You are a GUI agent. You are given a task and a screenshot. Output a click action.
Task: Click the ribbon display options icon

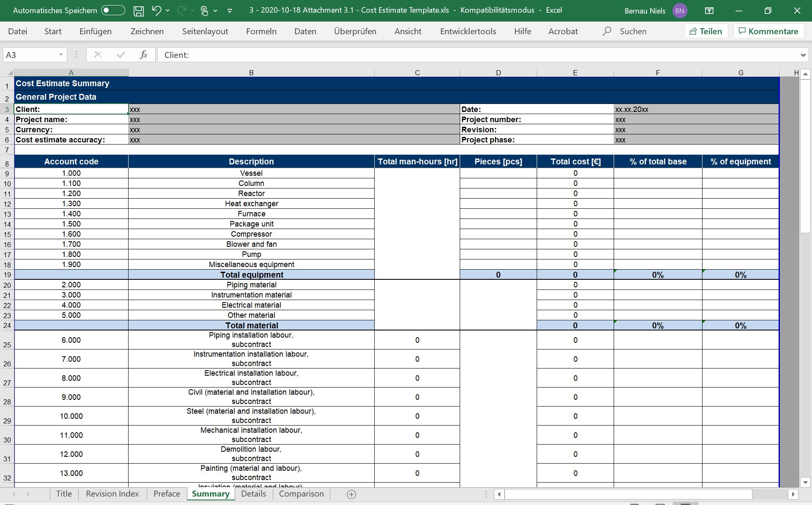(x=709, y=11)
